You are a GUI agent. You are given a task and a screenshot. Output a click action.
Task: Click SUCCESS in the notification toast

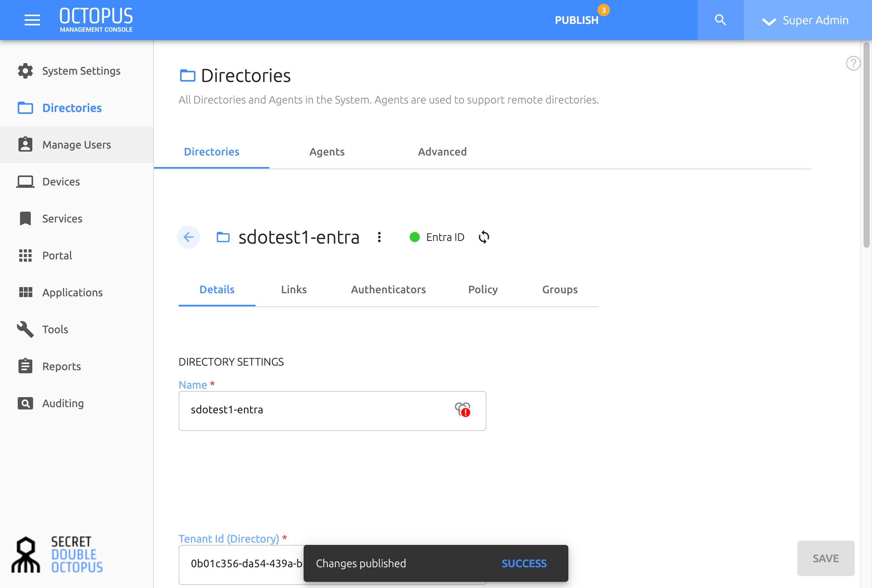point(524,563)
